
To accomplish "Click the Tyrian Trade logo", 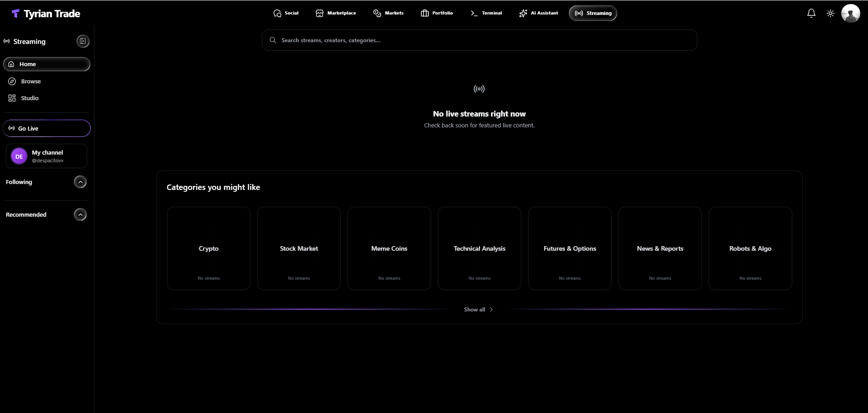I will point(46,14).
